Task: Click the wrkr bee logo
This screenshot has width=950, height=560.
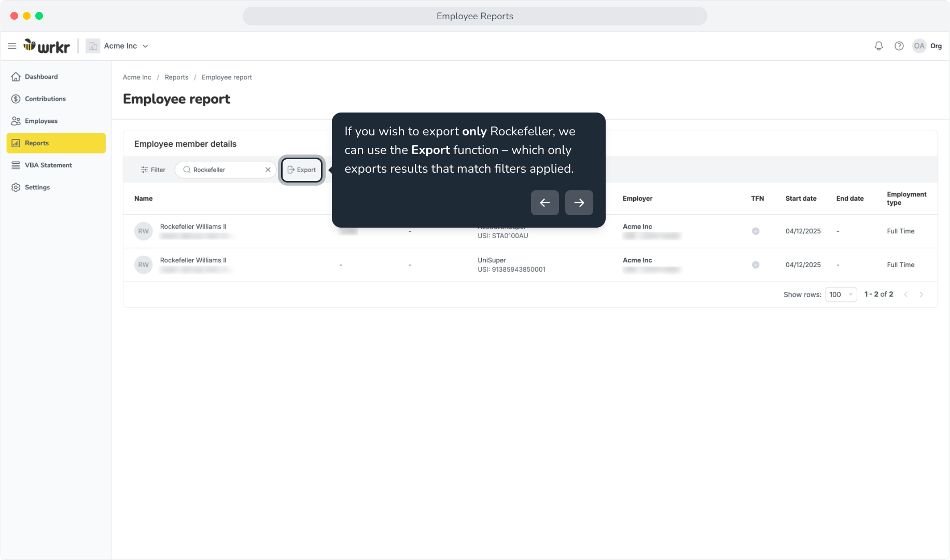Action: 47,46
